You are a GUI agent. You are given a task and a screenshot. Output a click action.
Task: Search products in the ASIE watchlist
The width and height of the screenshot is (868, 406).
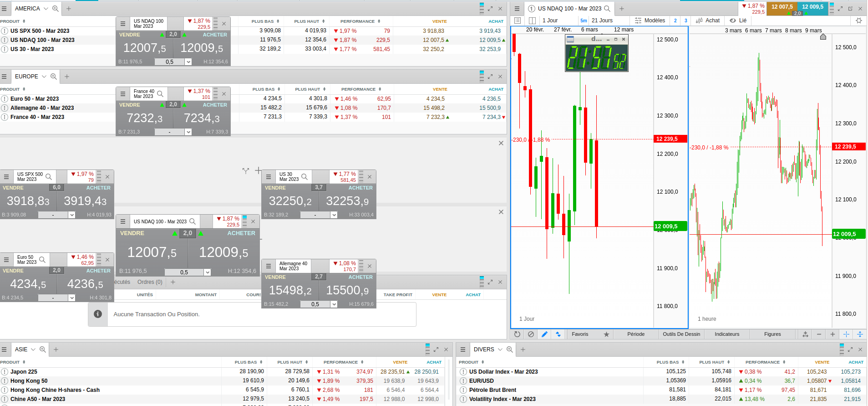tap(43, 349)
